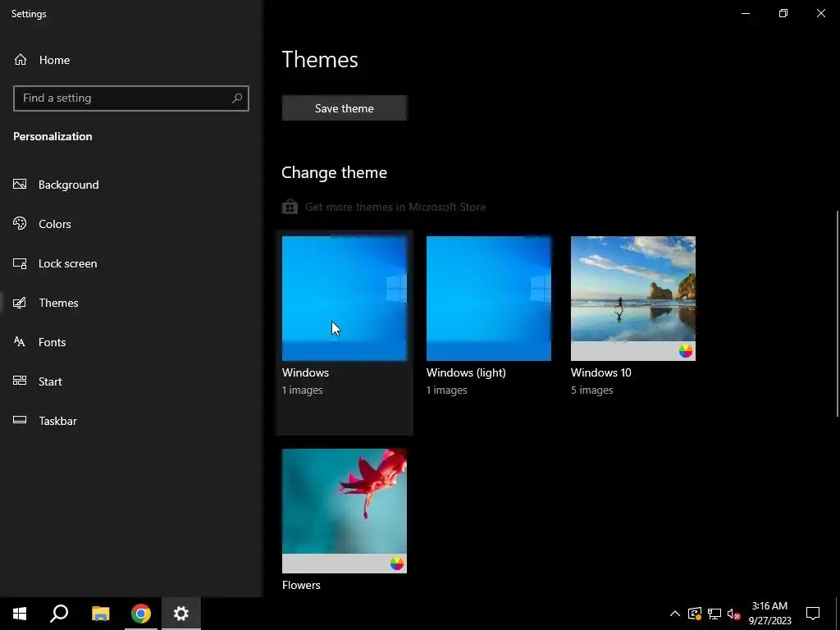
Task: Click the color wheel badge on Windows 10 theme
Action: [686, 351]
